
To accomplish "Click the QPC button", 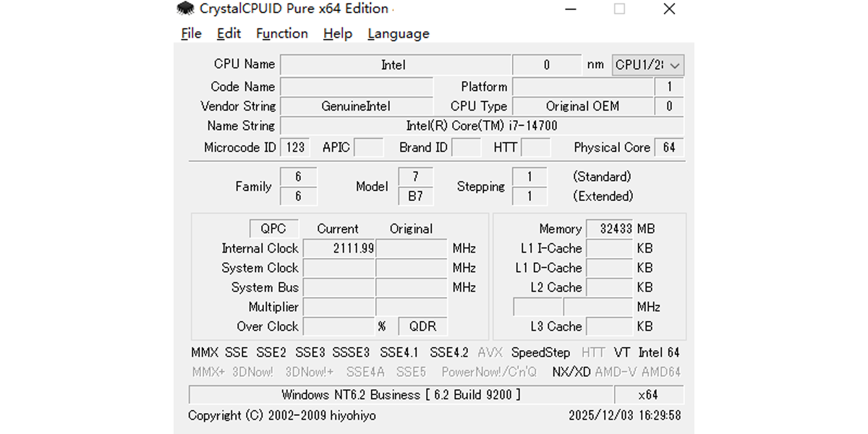I will (273, 229).
